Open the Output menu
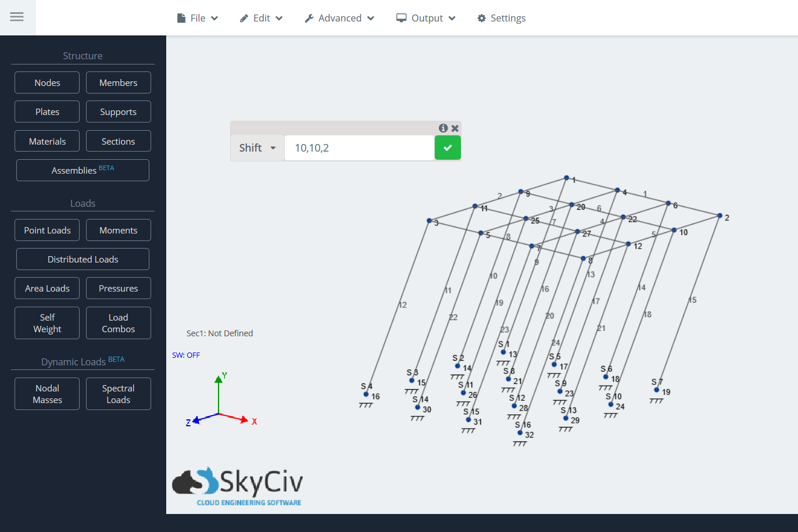Viewport: 798px width, 532px height. 426,18
